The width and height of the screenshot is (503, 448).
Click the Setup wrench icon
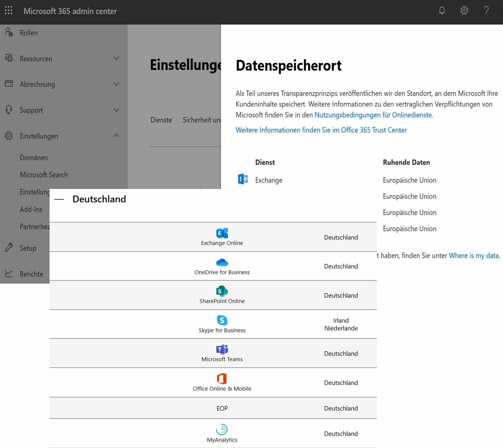click(x=9, y=247)
